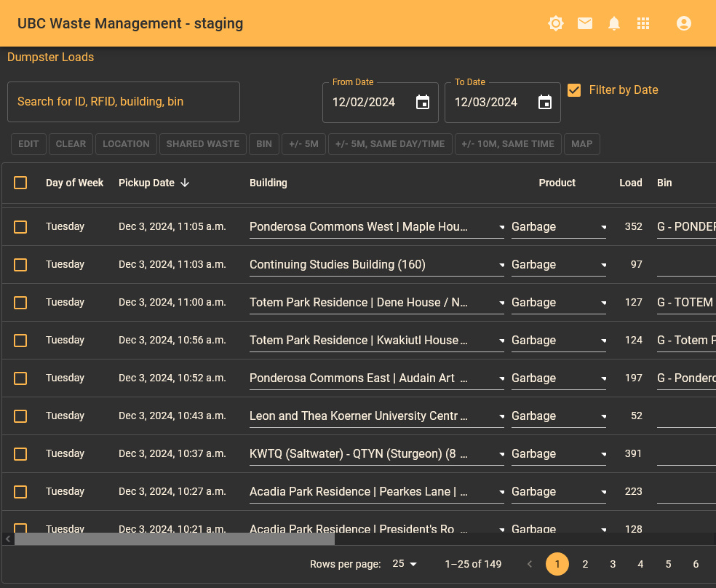
Task: Open Product dropdown for load 352 row
Action: pyautogui.click(x=603, y=227)
